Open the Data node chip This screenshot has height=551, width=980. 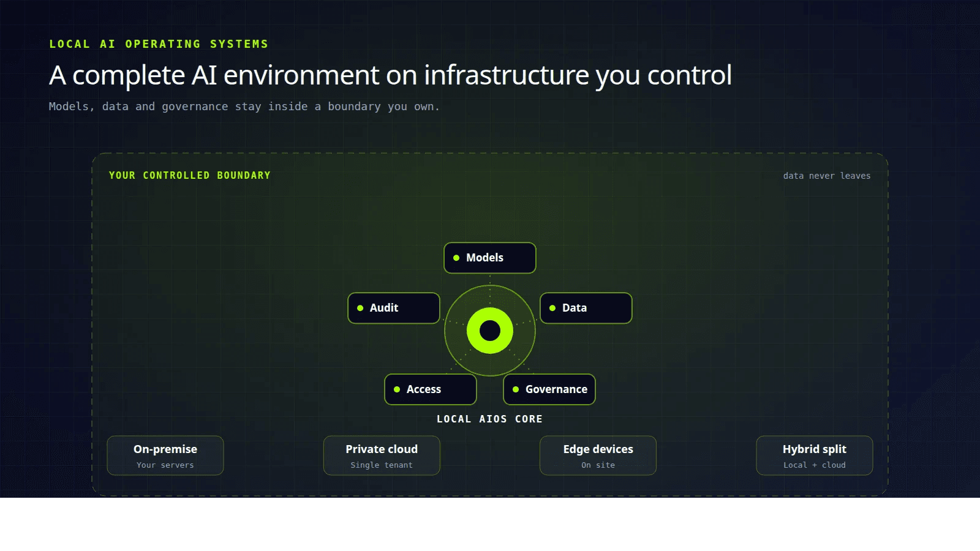point(586,308)
